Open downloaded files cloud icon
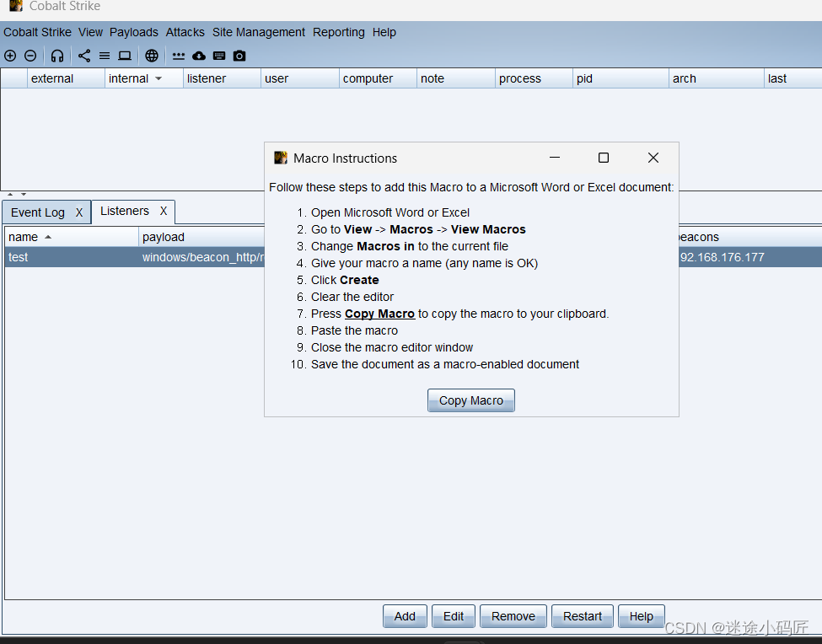 pyautogui.click(x=199, y=56)
